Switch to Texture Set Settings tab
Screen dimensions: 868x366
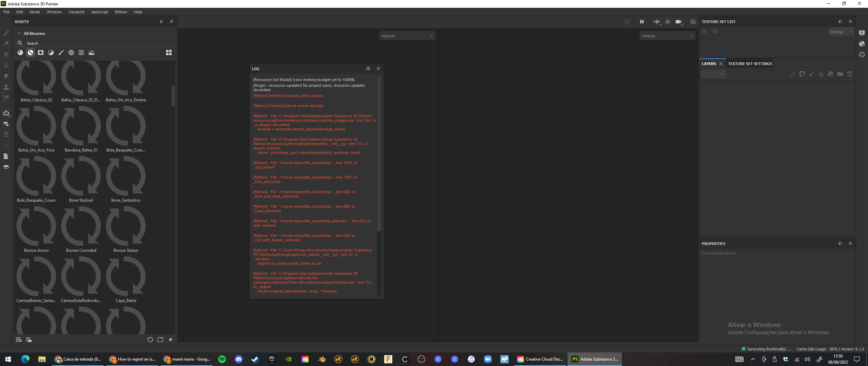click(x=750, y=64)
